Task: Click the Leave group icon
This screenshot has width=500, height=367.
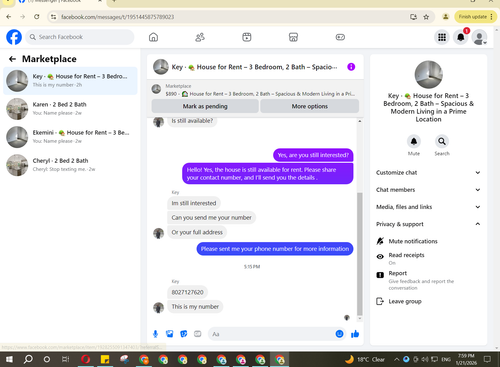Action: pyautogui.click(x=380, y=301)
